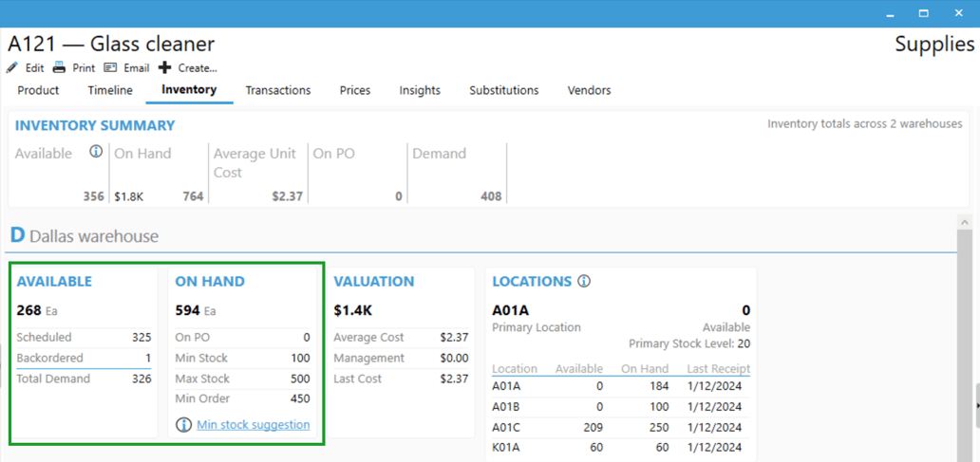
Task: Click the Edit pencil icon
Action: pyautogui.click(x=12, y=68)
